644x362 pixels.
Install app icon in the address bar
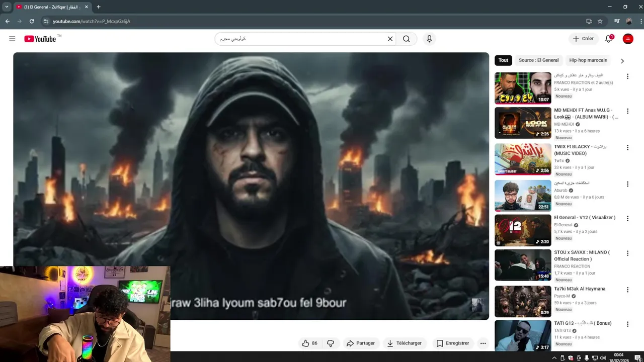589,21
